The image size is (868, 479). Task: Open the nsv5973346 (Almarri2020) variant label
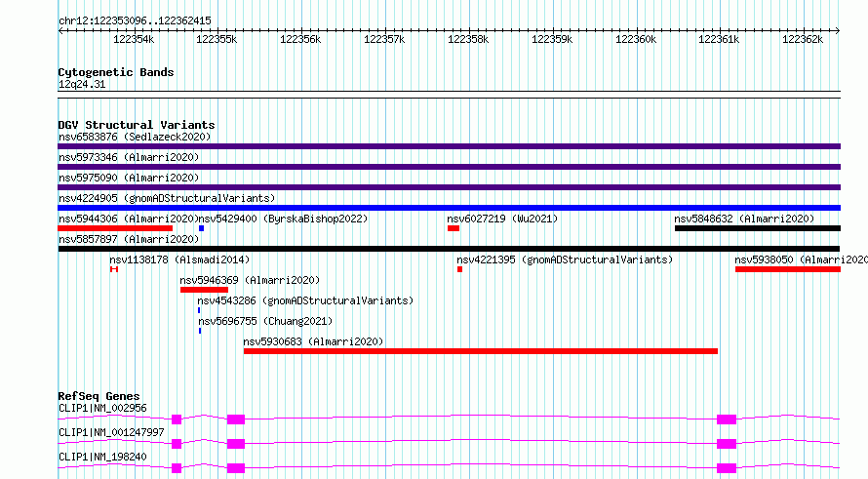129,157
